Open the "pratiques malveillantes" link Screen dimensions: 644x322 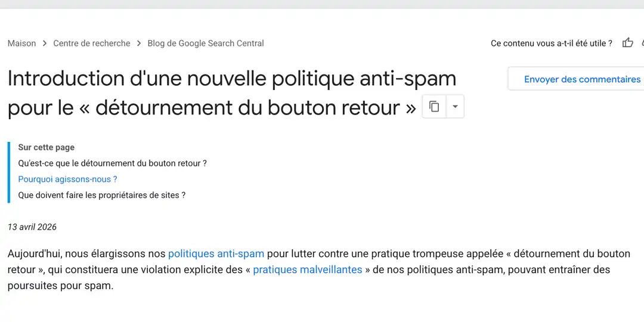point(308,270)
